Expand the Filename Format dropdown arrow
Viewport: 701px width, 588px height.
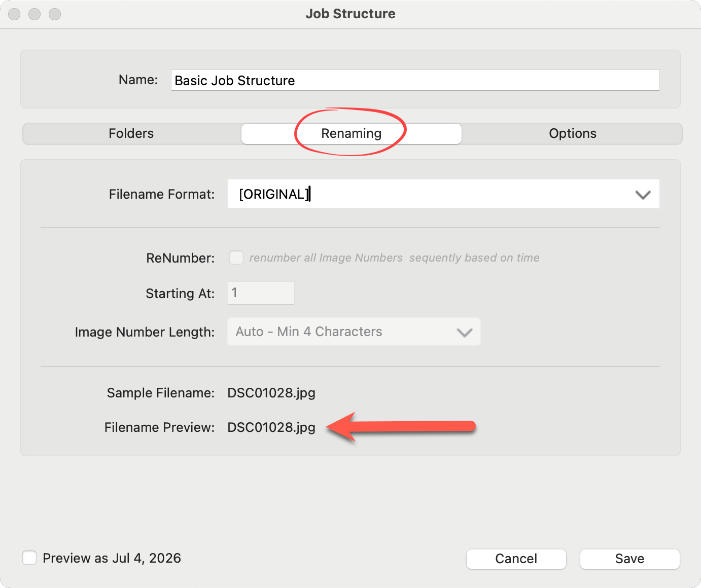tap(643, 195)
